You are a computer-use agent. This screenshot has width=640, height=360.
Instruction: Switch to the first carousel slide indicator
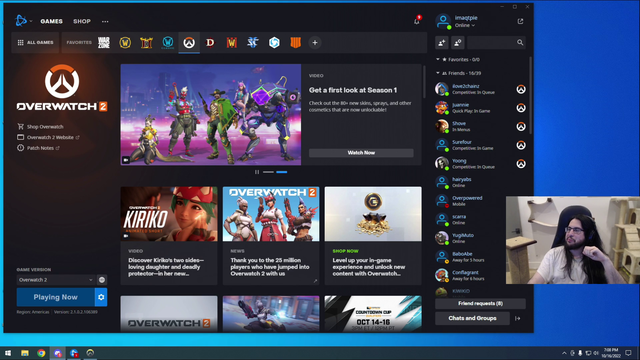pos(268,172)
